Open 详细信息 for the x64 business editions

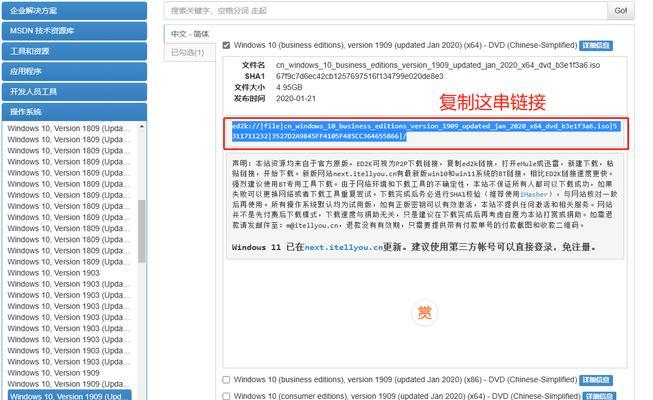596,45
